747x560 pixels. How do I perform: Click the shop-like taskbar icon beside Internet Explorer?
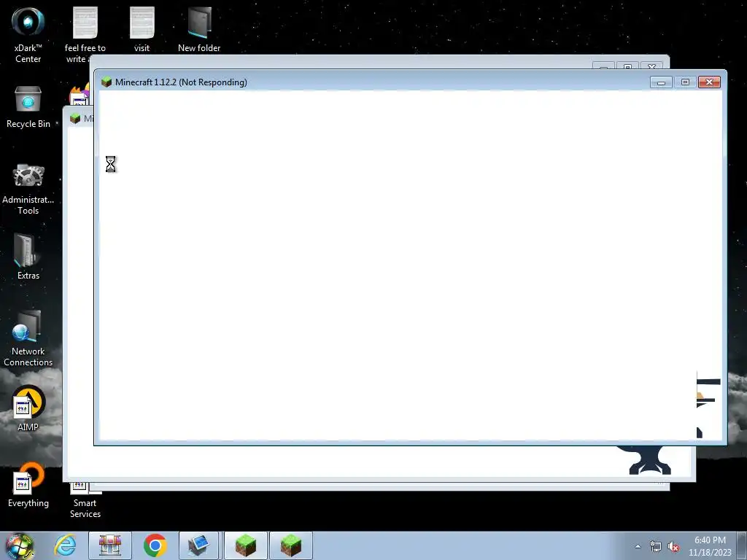(x=110, y=545)
